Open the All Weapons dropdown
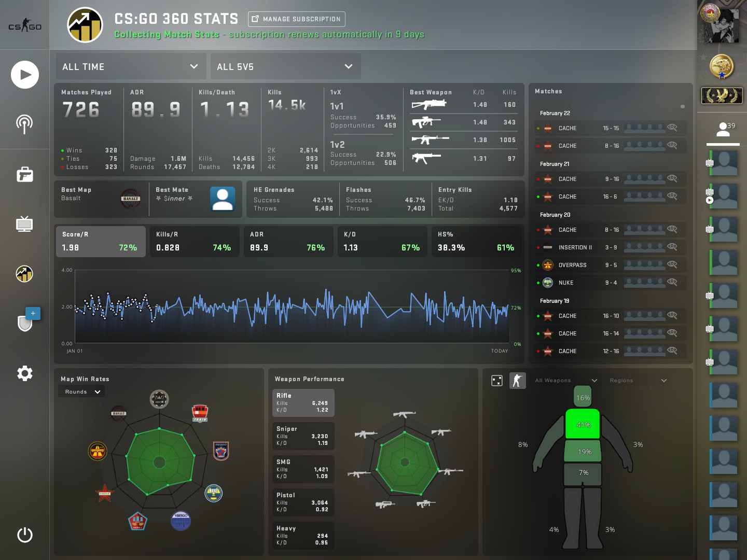The height and width of the screenshot is (560, 747). click(x=566, y=381)
